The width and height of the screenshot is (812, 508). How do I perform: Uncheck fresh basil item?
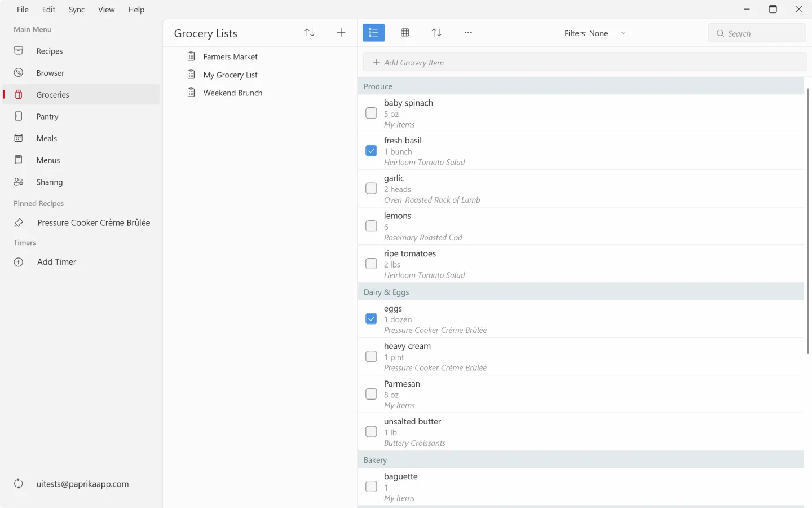click(x=371, y=151)
